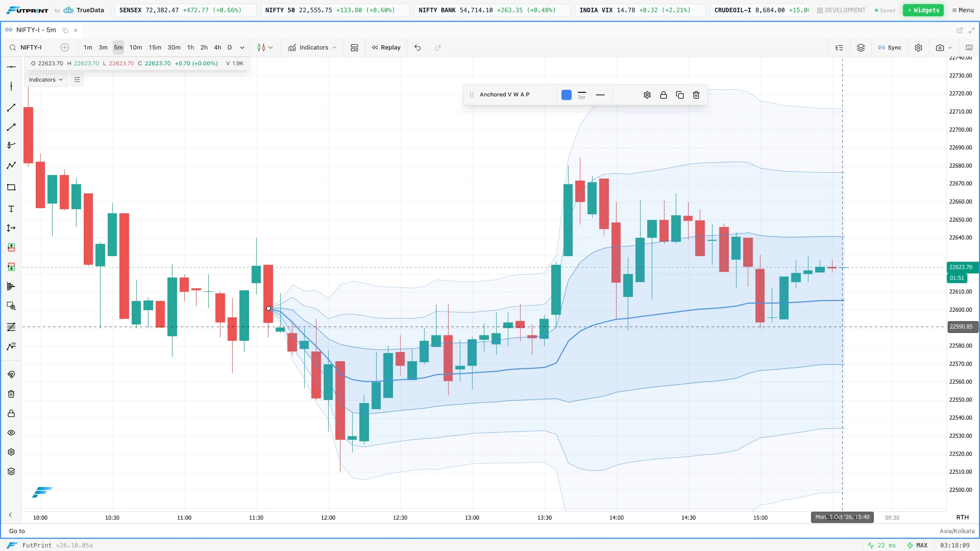Click the Asia/Kolkata timezone label
The width and height of the screenshot is (980, 551).
pyautogui.click(x=957, y=531)
